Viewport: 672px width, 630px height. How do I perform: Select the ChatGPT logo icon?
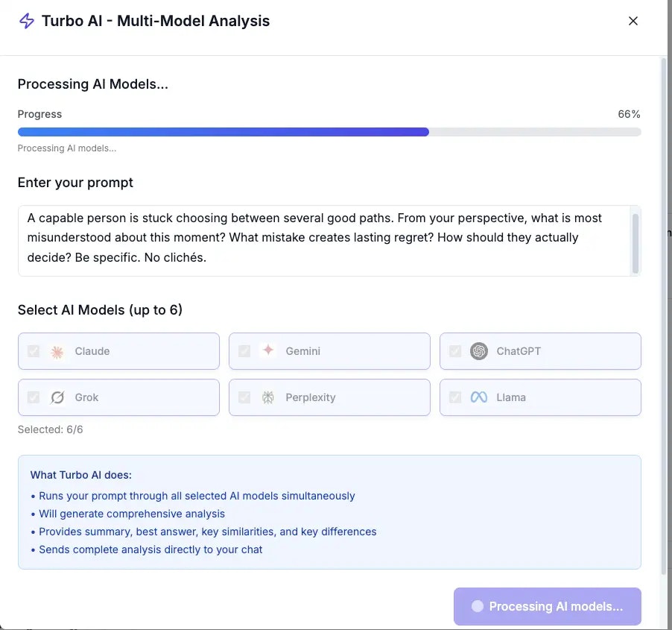(x=480, y=351)
